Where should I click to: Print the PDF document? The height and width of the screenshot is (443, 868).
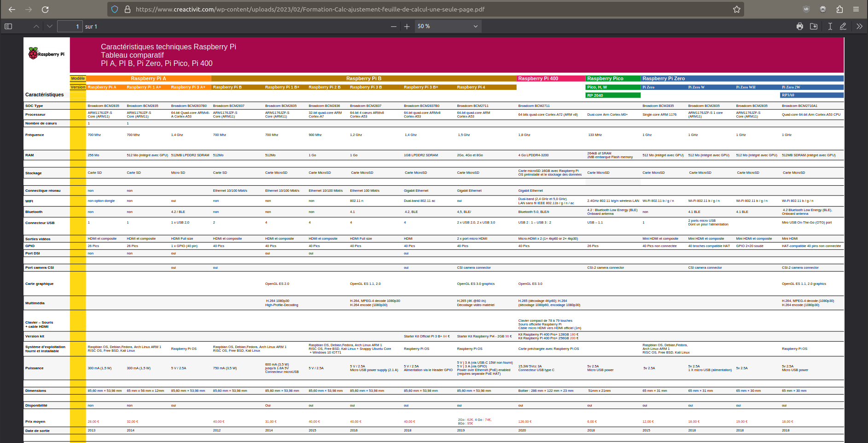(x=800, y=26)
